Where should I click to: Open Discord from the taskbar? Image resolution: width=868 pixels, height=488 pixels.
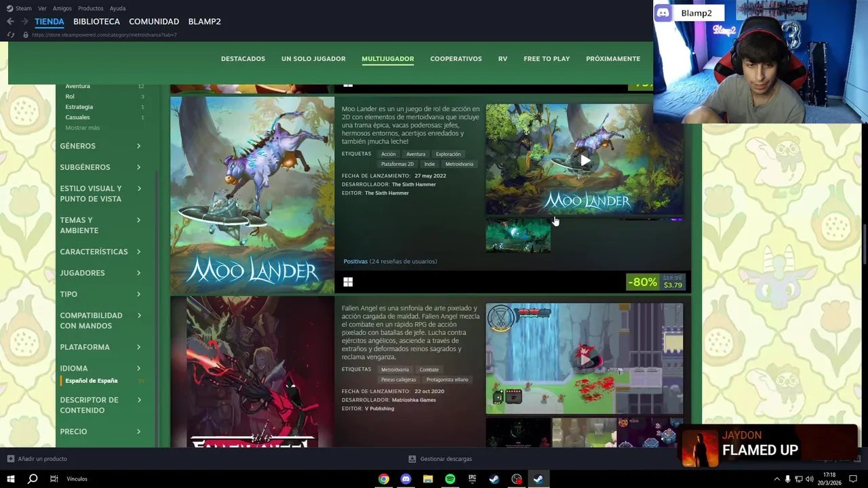click(406, 479)
